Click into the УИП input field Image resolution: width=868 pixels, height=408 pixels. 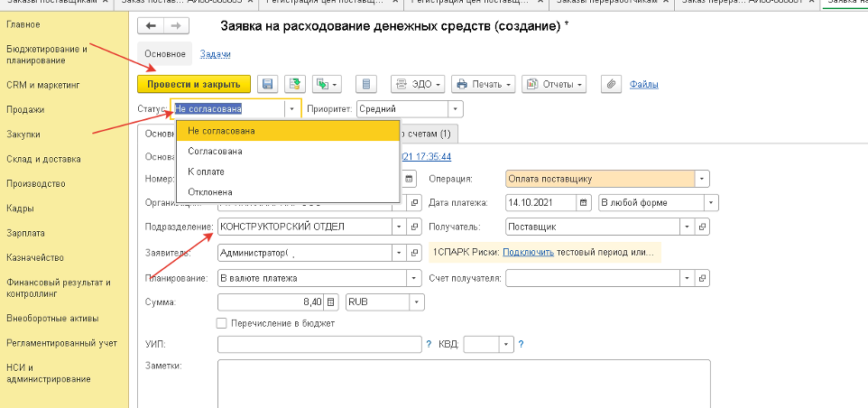click(320, 344)
